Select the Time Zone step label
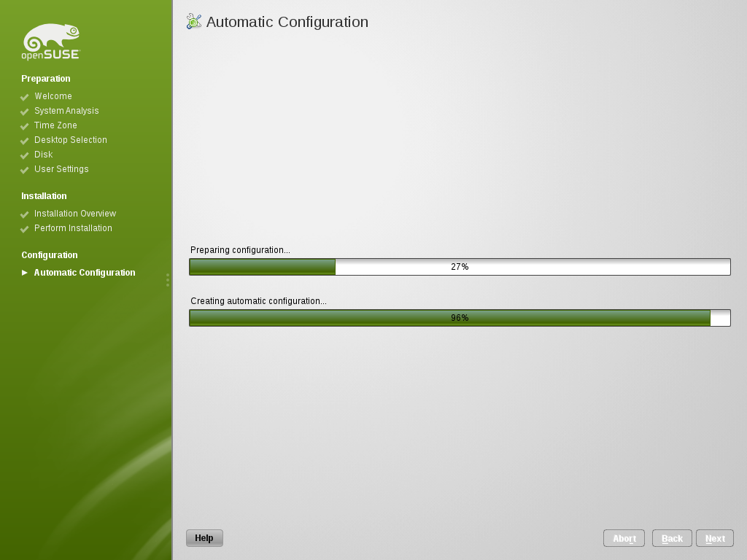The width and height of the screenshot is (747, 560). [x=55, y=125]
